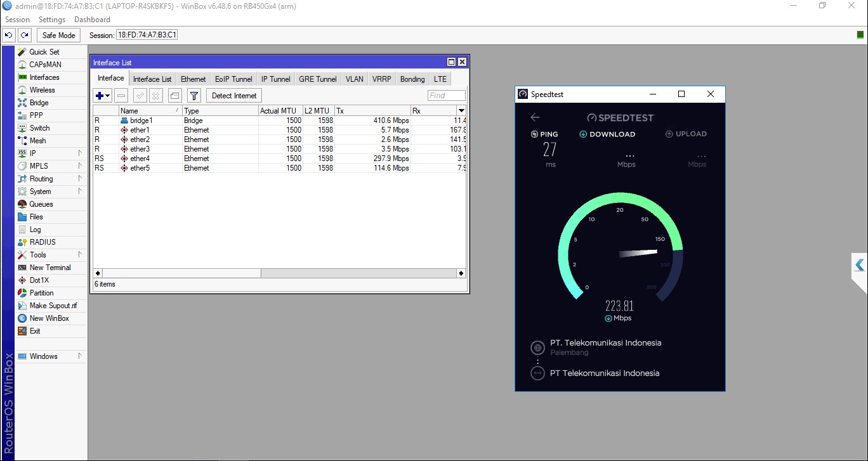This screenshot has height=461, width=868.
Task: Open the Wireless menu
Action: (42, 90)
